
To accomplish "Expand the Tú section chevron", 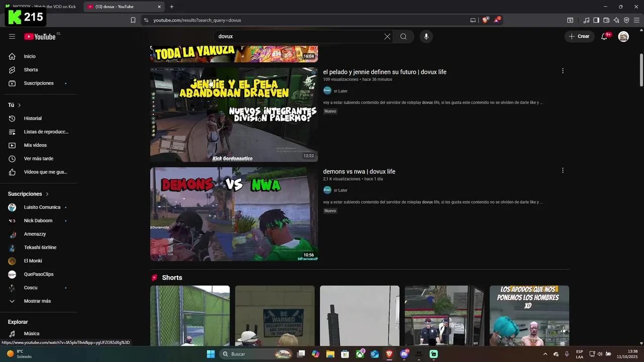I will (20, 105).
